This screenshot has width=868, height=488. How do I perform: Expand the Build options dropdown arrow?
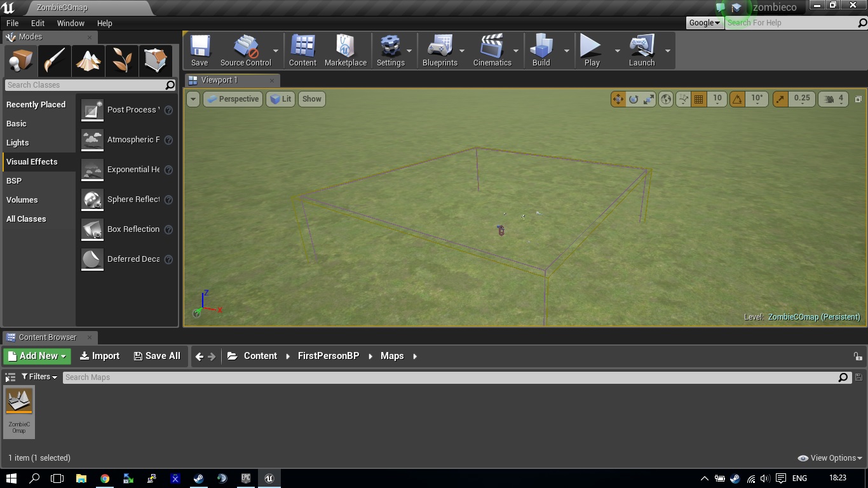(x=566, y=51)
